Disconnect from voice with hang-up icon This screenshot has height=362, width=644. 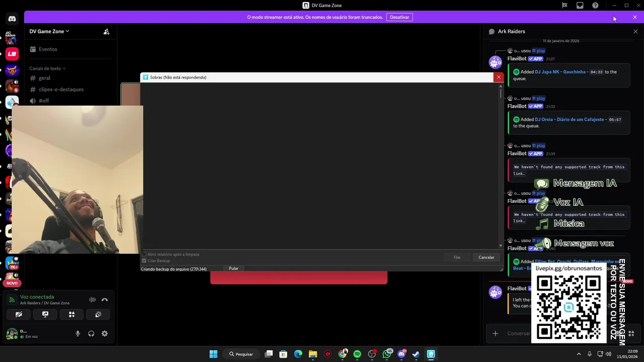click(105, 300)
